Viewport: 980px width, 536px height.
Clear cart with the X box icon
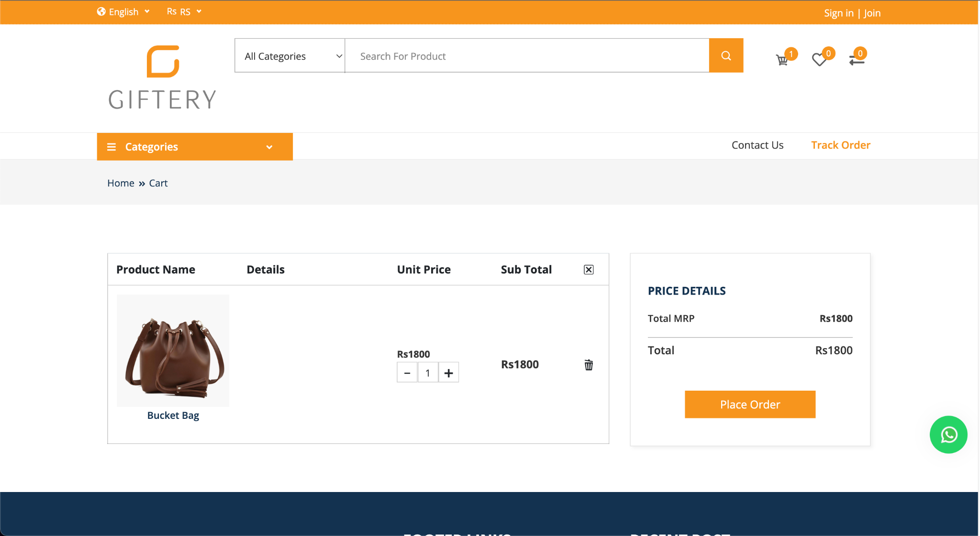589,270
